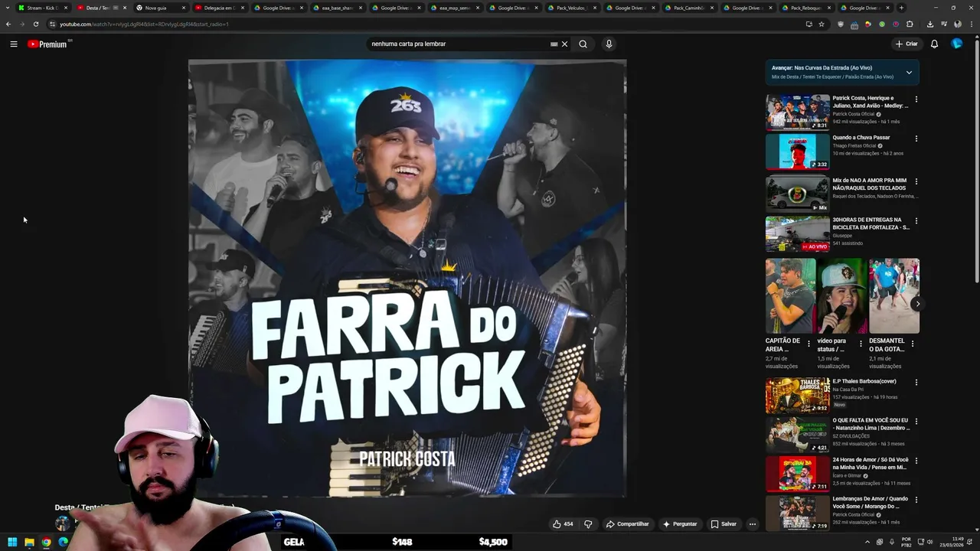Open the 24 Horas de Amor thumbnail
The image size is (980, 551).
tap(797, 474)
